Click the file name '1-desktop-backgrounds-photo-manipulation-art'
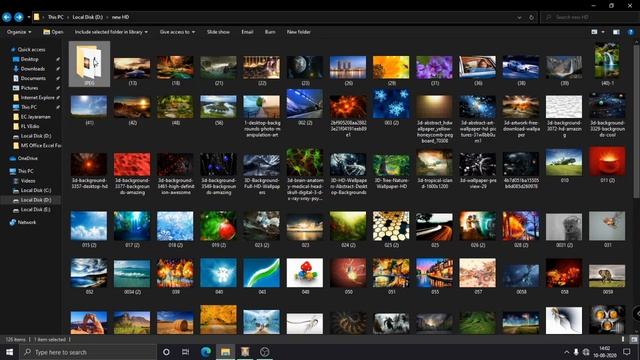The image size is (640, 360). [x=262, y=129]
